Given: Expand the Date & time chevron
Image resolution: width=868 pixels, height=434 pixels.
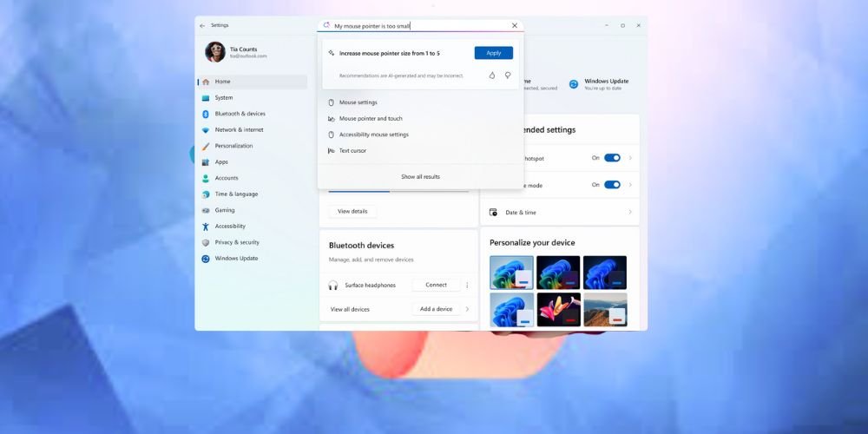Looking at the screenshot, I should coord(630,212).
